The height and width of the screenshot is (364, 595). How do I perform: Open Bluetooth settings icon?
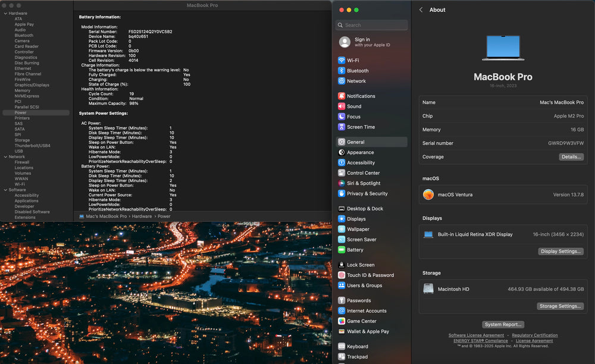(x=342, y=71)
